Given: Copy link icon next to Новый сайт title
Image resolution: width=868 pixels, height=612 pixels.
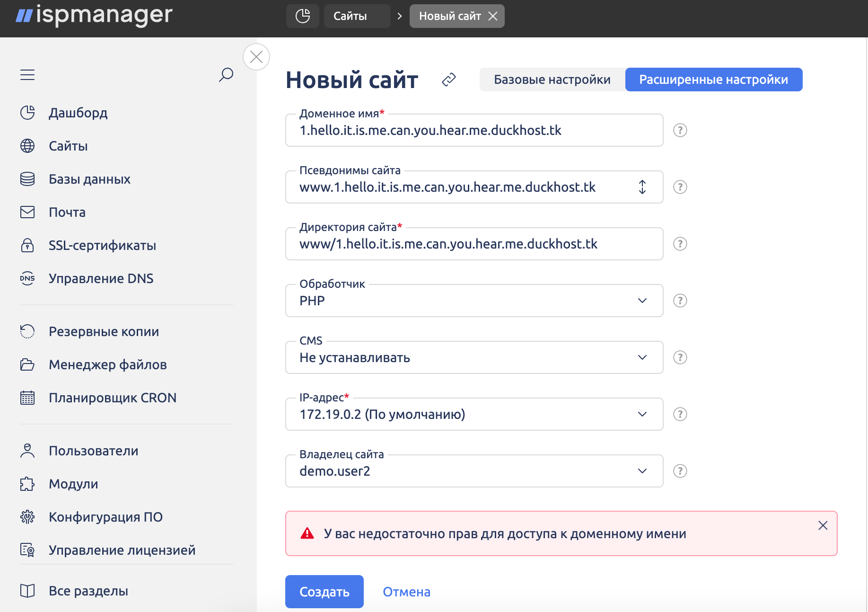Looking at the screenshot, I should (x=448, y=80).
